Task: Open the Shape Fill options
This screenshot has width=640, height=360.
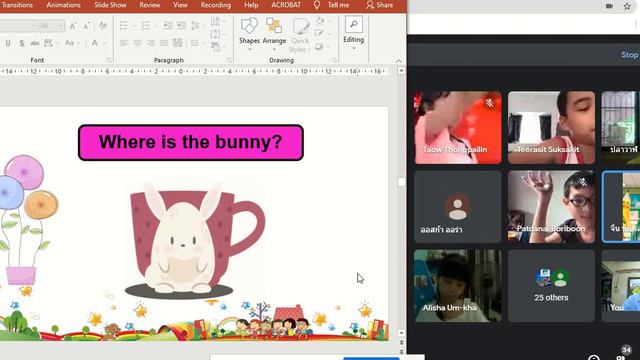Action: point(321,21)
